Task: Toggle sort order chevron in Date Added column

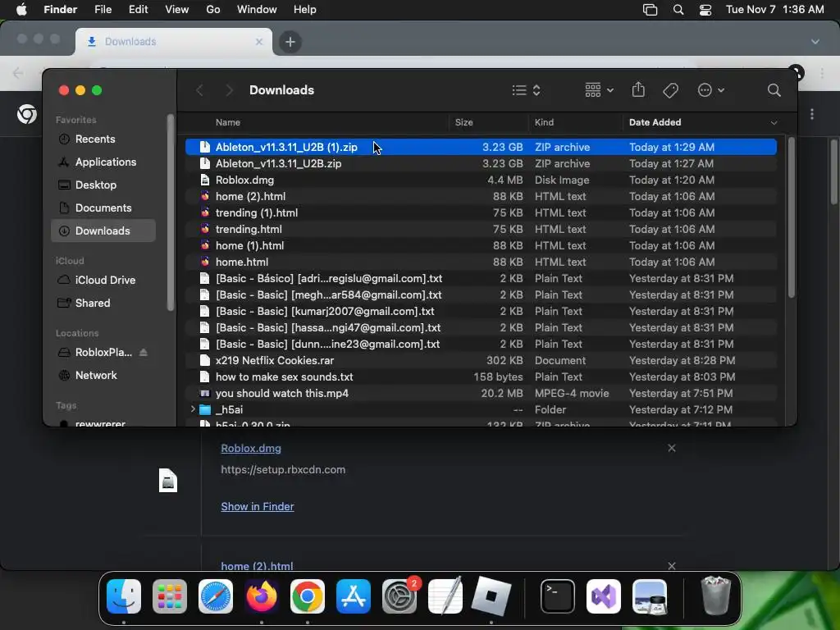Action: coord(774,123)
